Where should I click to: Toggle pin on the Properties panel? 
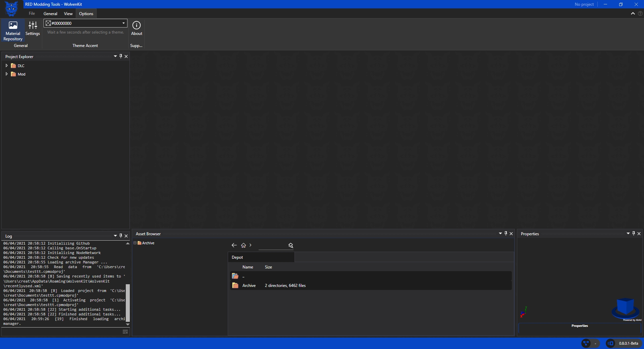click(634, 234)
